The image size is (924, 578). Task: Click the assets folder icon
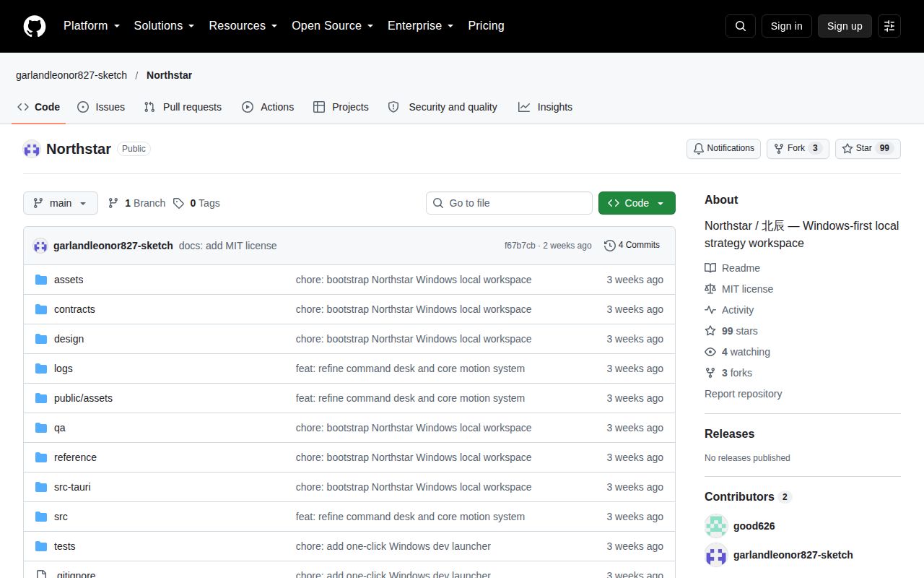click(x=41, y=280)
